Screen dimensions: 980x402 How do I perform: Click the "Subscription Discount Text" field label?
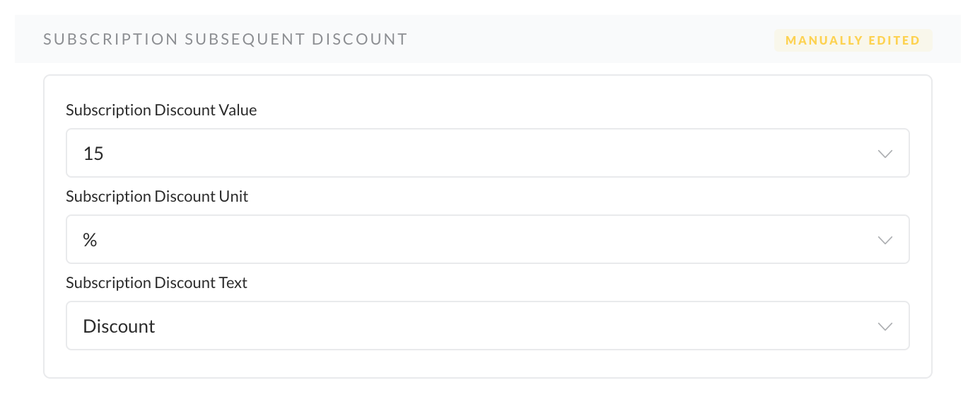(156, 283)
